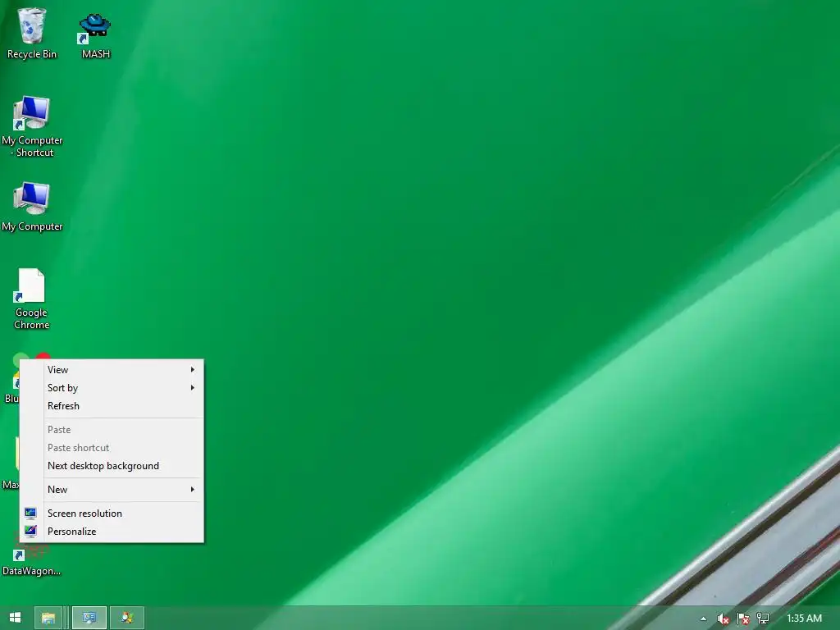The image size is (840, 630).
Task: Open the New submenu
Action: point(112,490)
